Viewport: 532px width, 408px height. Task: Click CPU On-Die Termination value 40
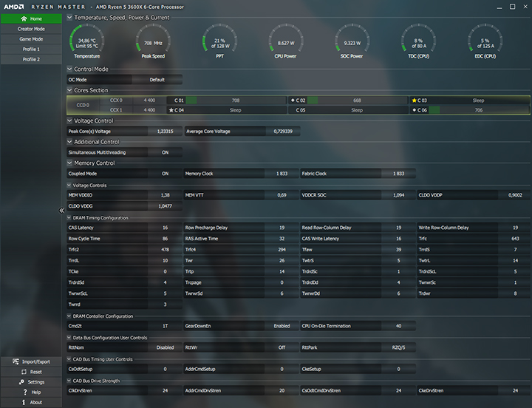[x=398, y=326]
